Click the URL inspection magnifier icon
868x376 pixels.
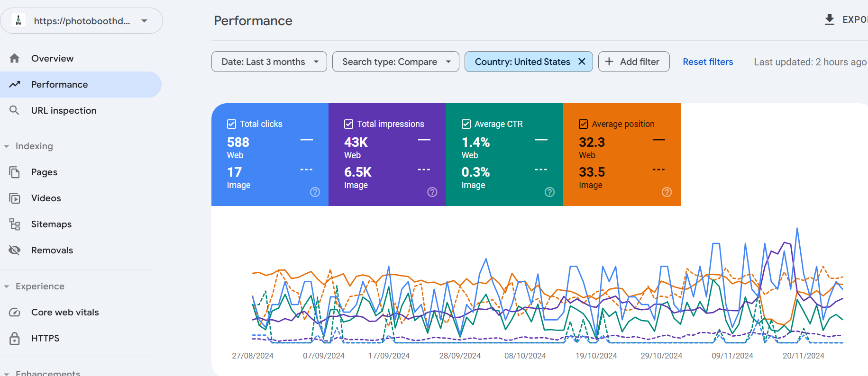[x=15, y=110]
